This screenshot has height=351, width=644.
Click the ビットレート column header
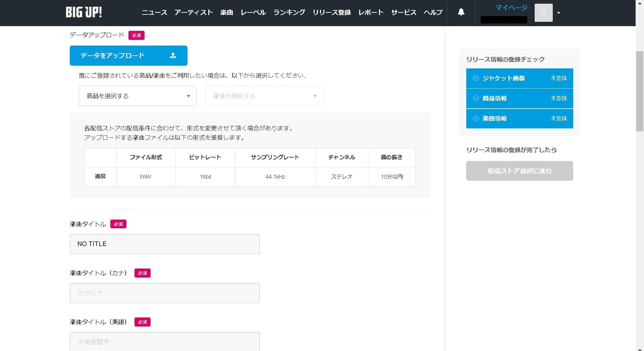(205, 157)
